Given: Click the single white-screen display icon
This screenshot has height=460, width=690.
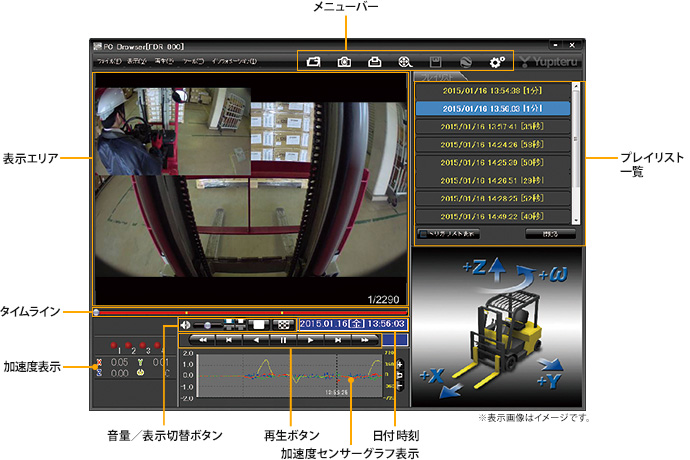Looking at the screenshot, I should click(259, 325).
